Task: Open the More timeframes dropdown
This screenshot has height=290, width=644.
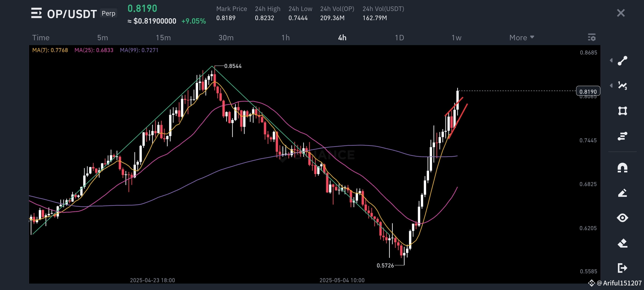Action: (x=521, y=38)
